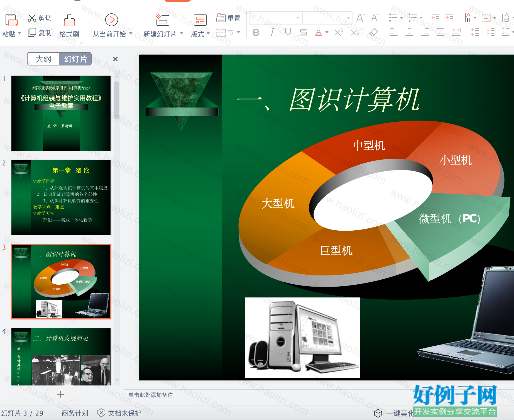Open font color dropdown arrow
Viewport: 514px width, 420px height.
click(x=327, y=33)
